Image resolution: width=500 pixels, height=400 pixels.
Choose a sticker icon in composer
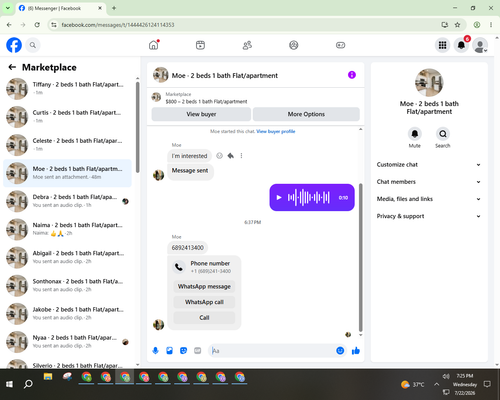point(183,351)
